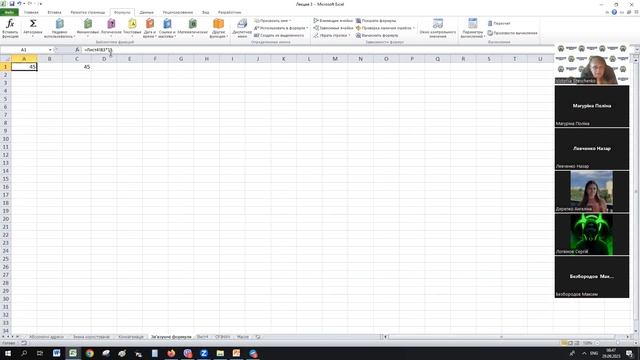The width and height of the screenshot is (640, 360).
Task: Open Chrome from the taskbar
Action: 89,353
